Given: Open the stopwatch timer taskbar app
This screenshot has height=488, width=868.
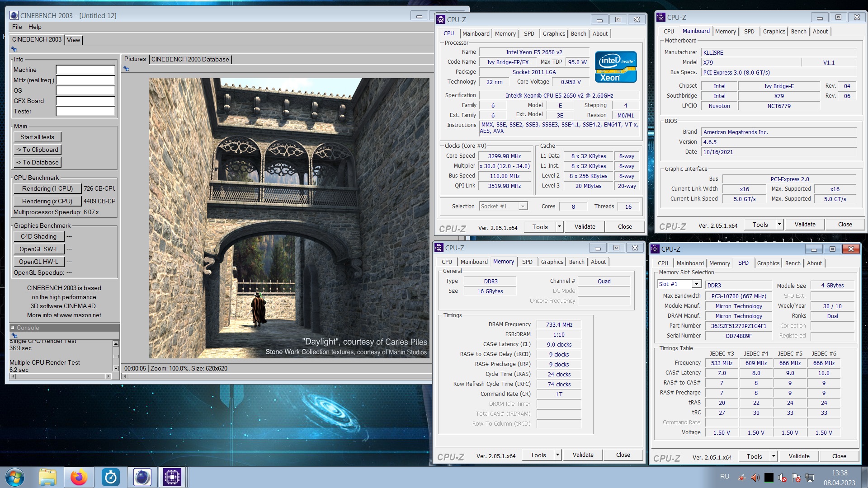Looking at the screenshot, I should click(111, 477).
